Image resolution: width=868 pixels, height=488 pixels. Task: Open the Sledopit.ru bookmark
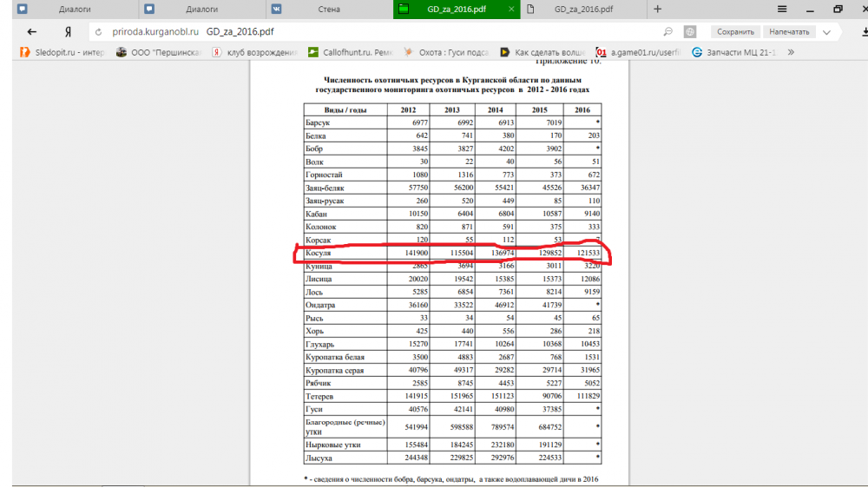61,52
